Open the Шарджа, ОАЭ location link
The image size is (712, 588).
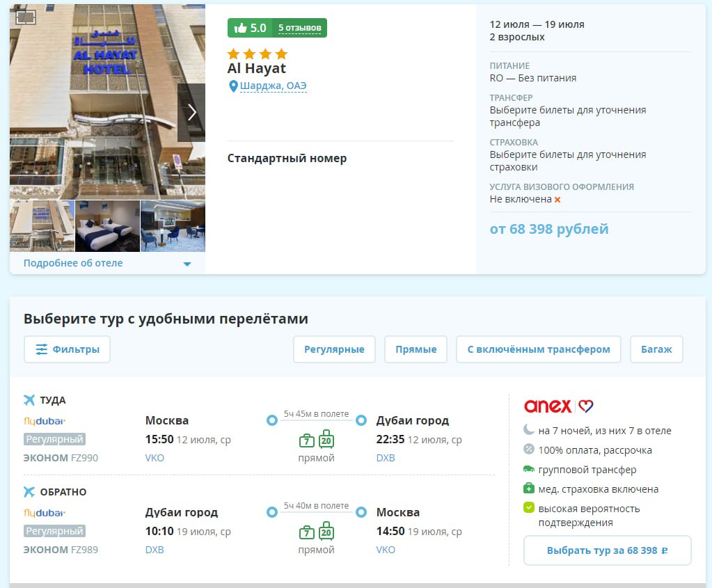273,86
